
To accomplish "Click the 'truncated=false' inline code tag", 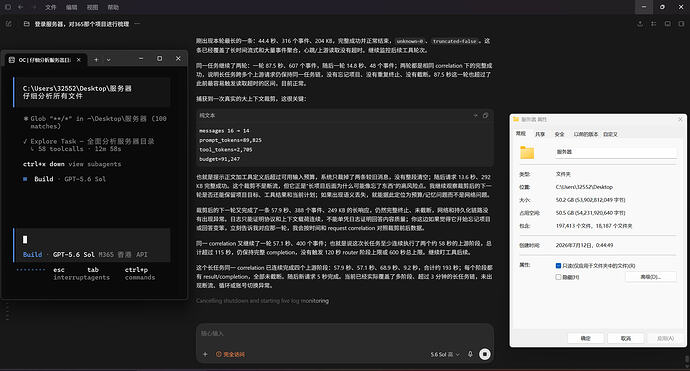I will 455,41.
